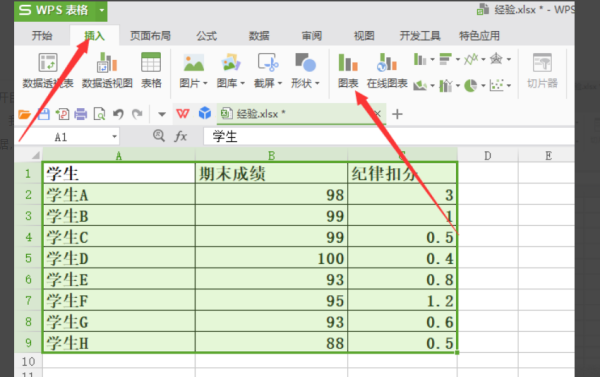Expand the 图库 dropdown arrow
The height and width of the screenshot is (377, 600).
(243, 83)
